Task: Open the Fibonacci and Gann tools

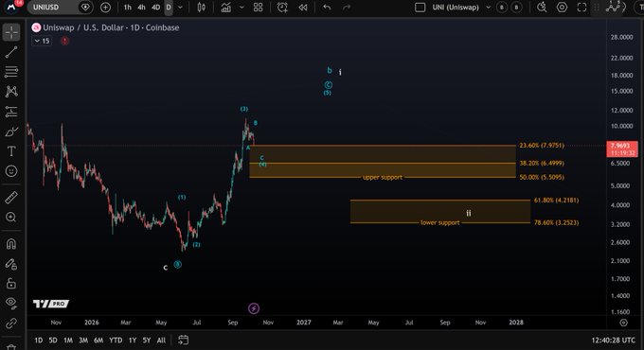Action: [x=11, y=72]
